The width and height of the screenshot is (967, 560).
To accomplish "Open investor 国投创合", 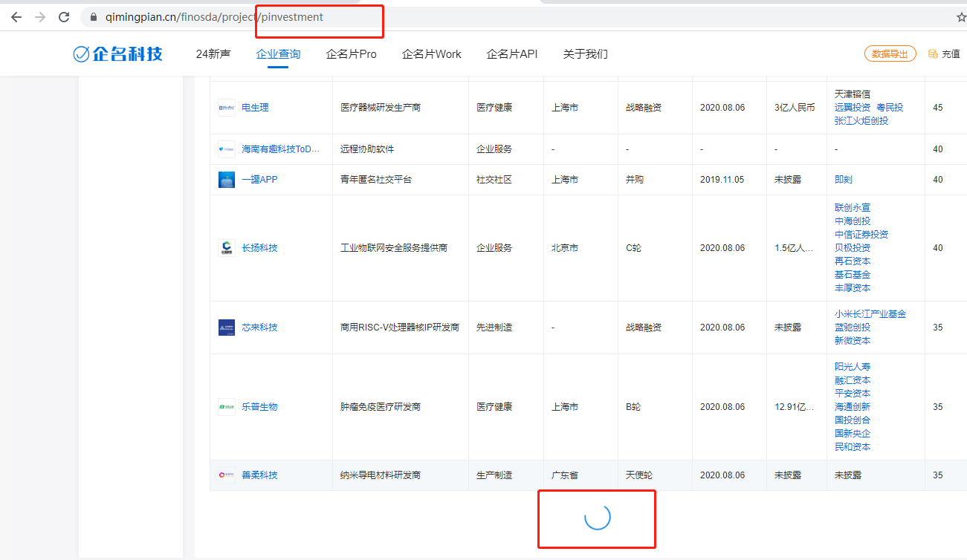I will point(853,420).
